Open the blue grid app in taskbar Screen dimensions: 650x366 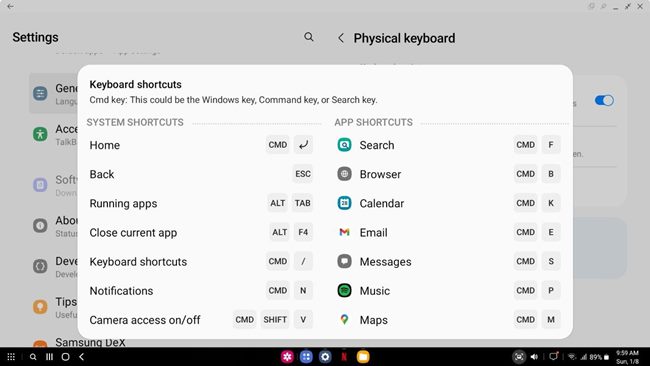pos(306,356)
